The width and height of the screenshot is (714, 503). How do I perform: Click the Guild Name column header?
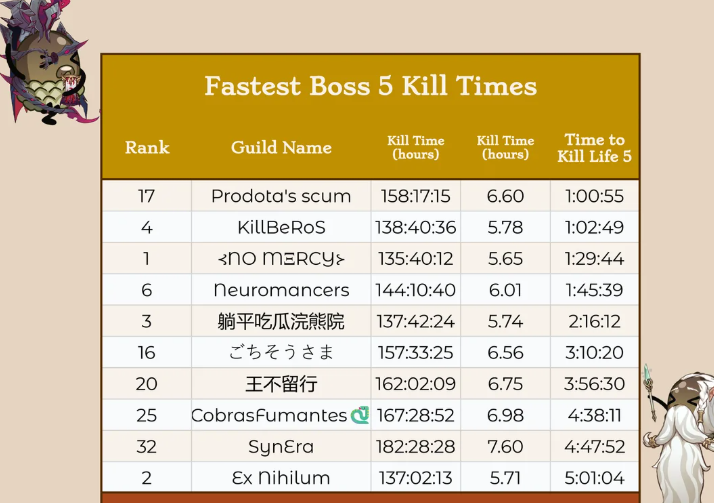tap(281, 148)
